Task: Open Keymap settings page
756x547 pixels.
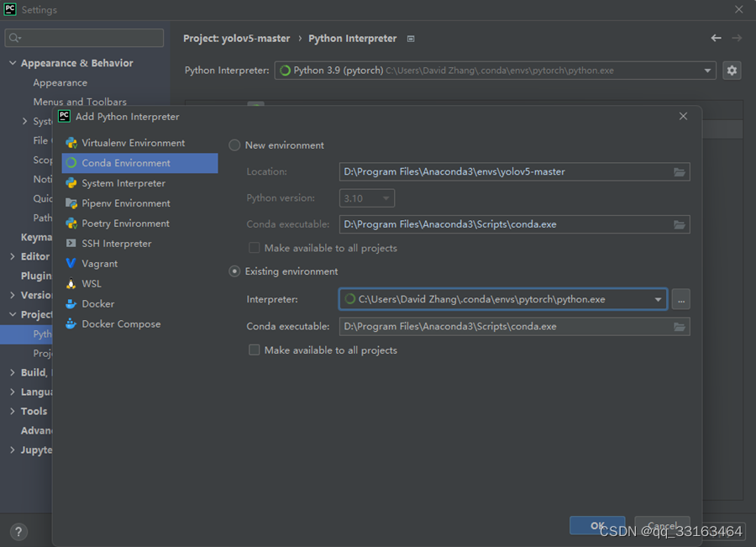Action: pyautogui.click(x=36, y=237)
